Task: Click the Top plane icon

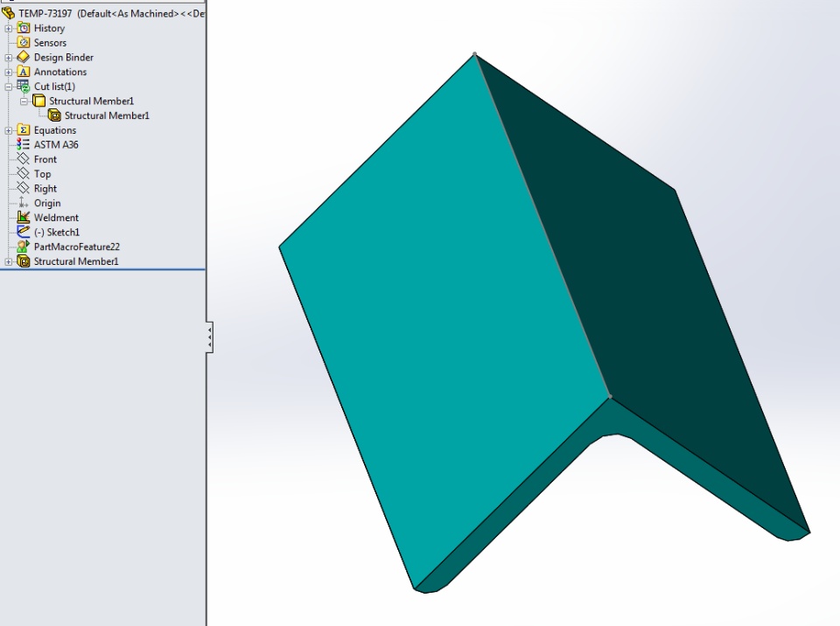Action: [24, 173]
